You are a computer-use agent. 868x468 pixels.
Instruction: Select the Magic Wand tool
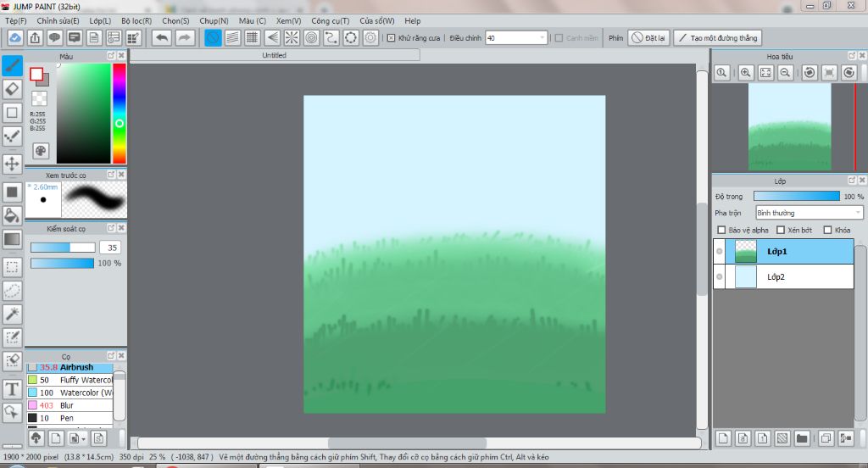click(12, 314)
